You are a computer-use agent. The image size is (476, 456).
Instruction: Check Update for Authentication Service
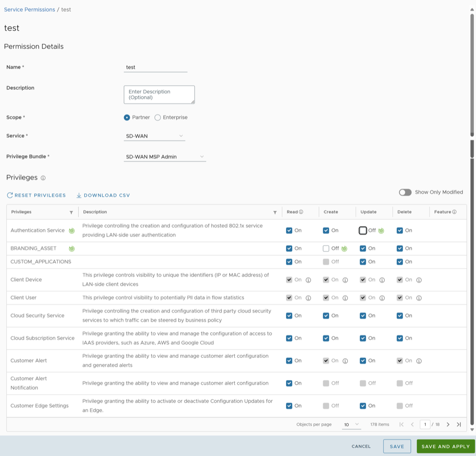point(363,230)
